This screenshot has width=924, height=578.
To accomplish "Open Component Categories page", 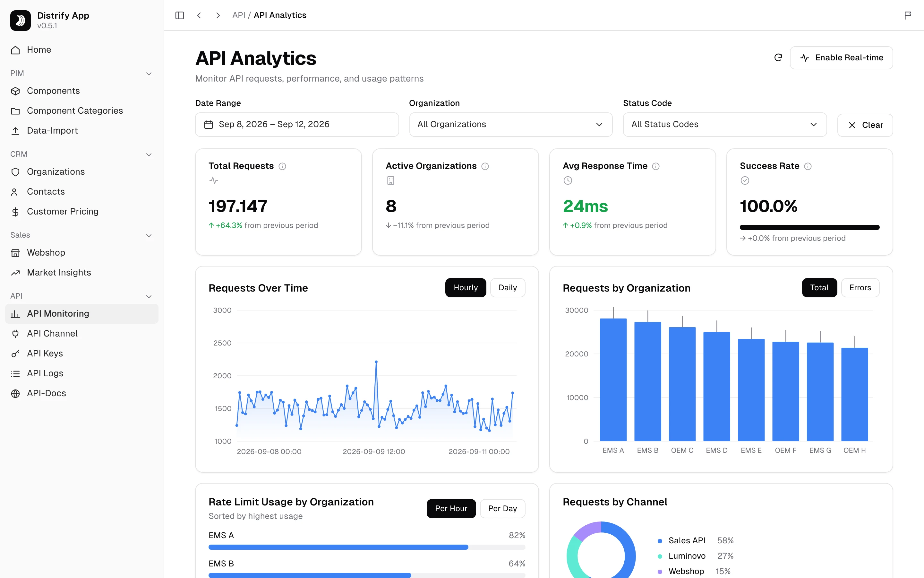I will tap(82, 111).
